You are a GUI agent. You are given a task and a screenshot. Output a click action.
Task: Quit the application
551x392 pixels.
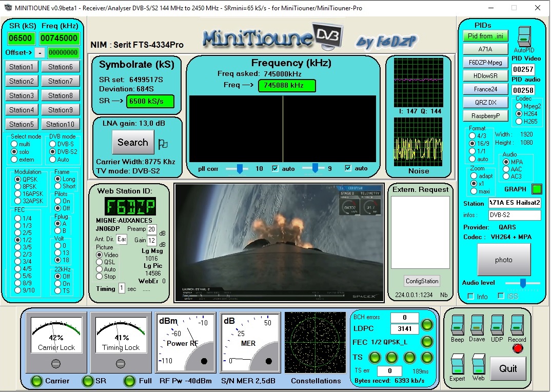[x=508, y=368]
